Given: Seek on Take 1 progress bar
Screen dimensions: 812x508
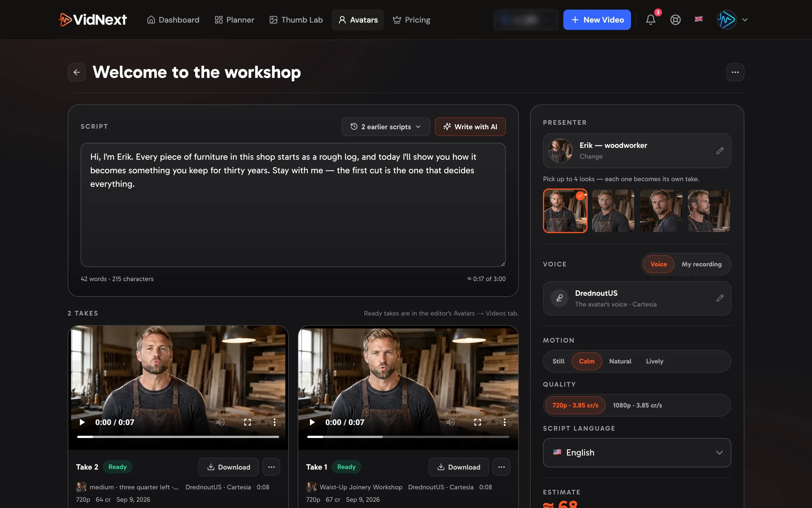Looking at the screenshot, I should click(408, 436).
